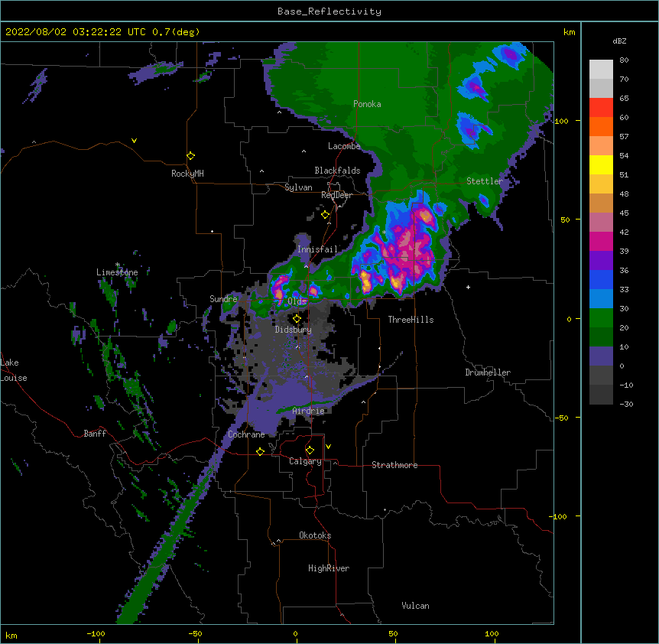Click the Didsbury town label

coord(293,330)
